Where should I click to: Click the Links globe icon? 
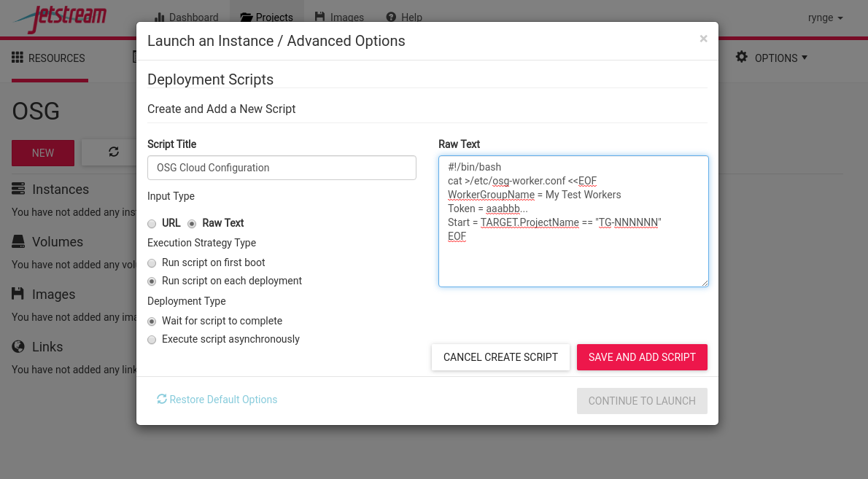pos(18,347)
